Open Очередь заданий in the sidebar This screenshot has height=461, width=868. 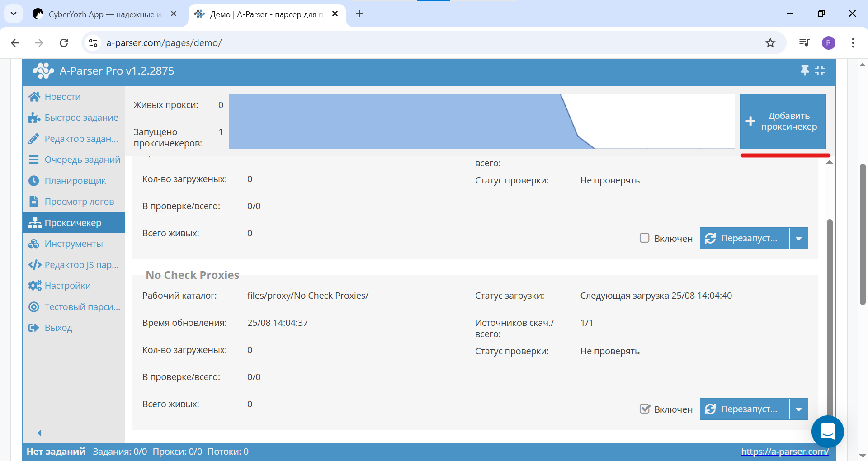[82, 160]
